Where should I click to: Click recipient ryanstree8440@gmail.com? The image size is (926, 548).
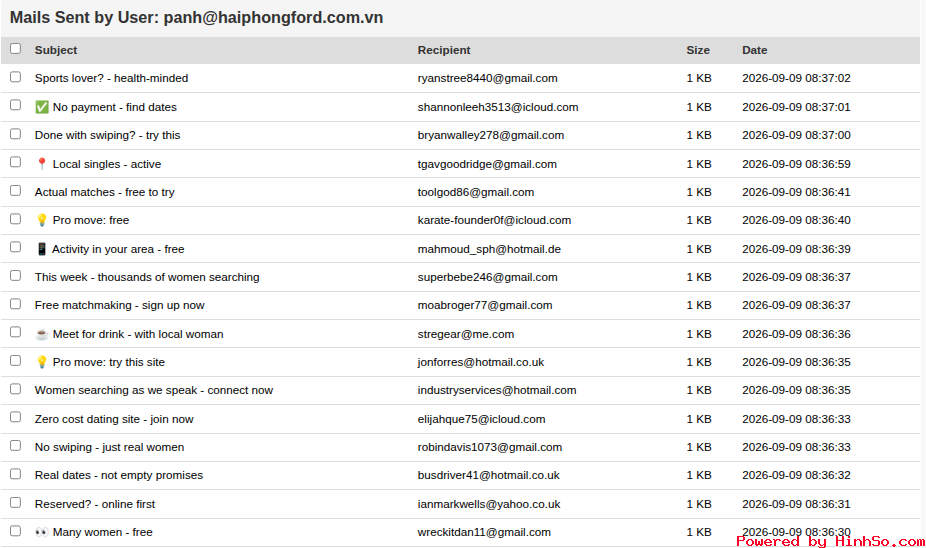point(487,78)
